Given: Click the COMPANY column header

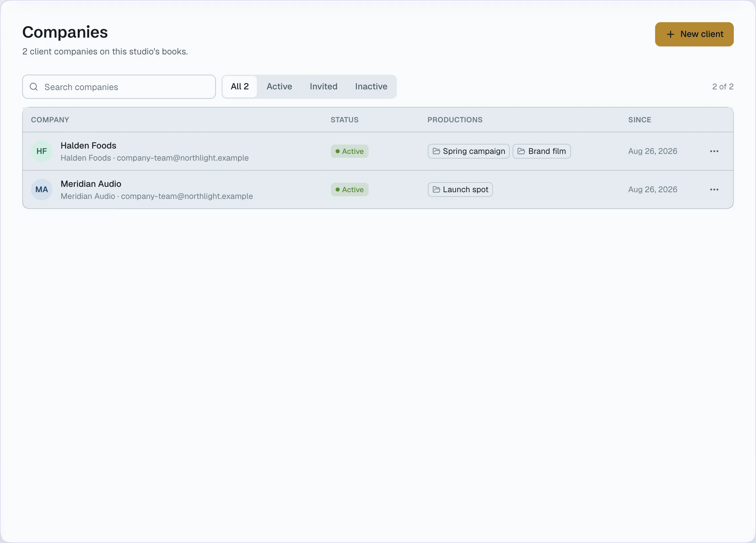Looking at the screenshot, I should [50, 120].
